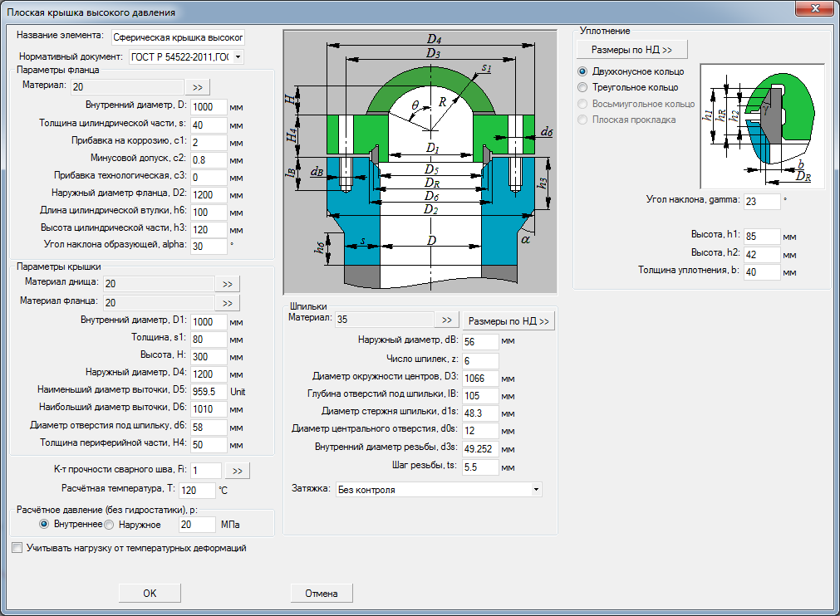Screen dimensions: 840x616
Task: Click Наружный диаметр, D4 field
Action: point(209,374)
